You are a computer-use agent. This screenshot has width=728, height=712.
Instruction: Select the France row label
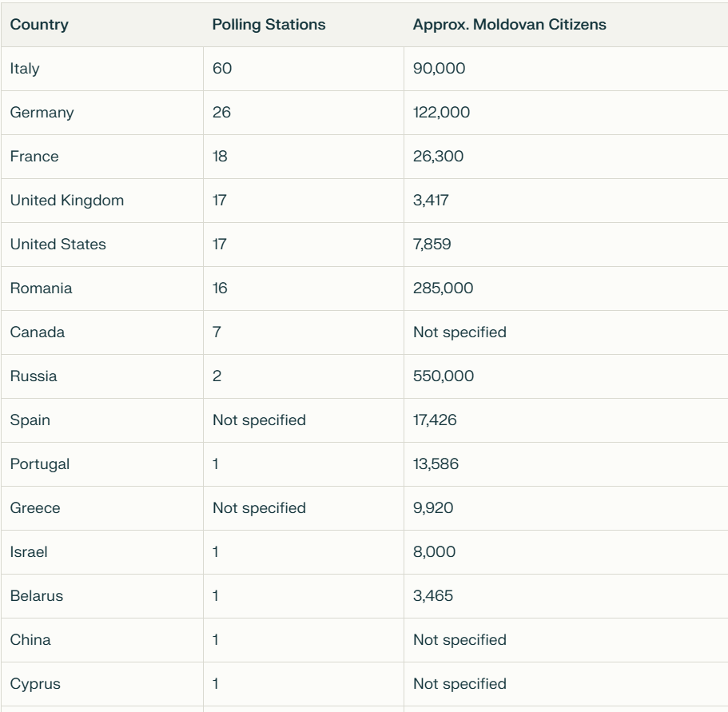(34, 157)
